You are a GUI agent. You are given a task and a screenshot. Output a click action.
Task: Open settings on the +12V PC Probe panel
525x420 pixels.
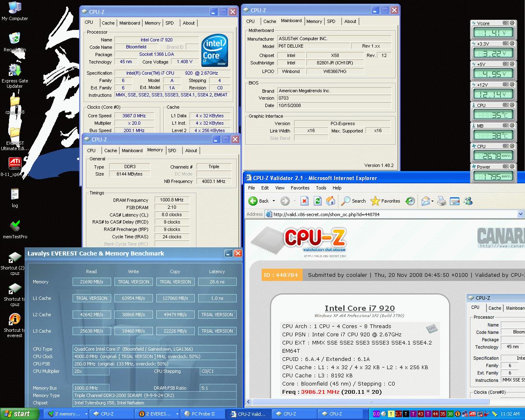(506, 84)
